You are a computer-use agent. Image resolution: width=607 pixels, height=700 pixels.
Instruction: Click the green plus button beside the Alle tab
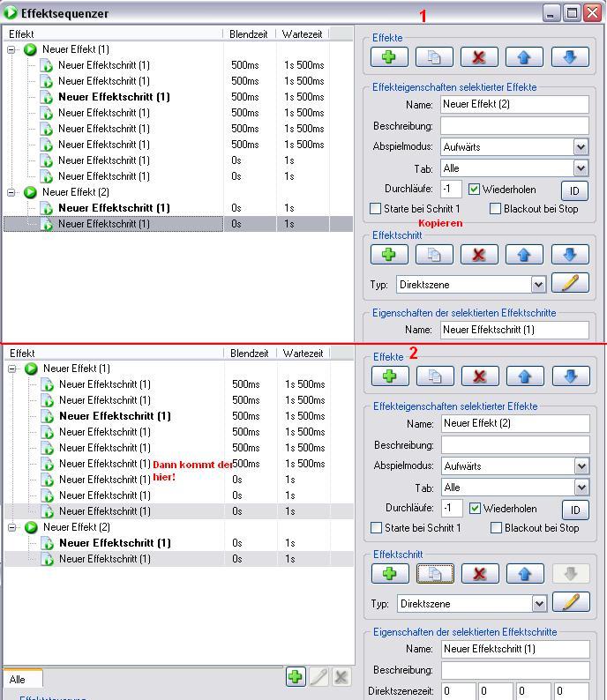[296, 676]
